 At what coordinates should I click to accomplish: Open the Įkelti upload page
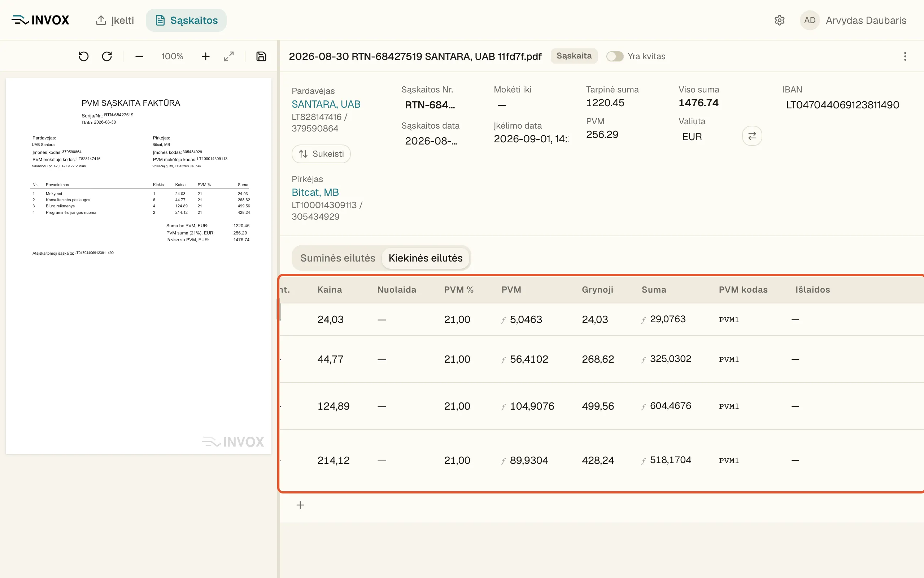114,20
